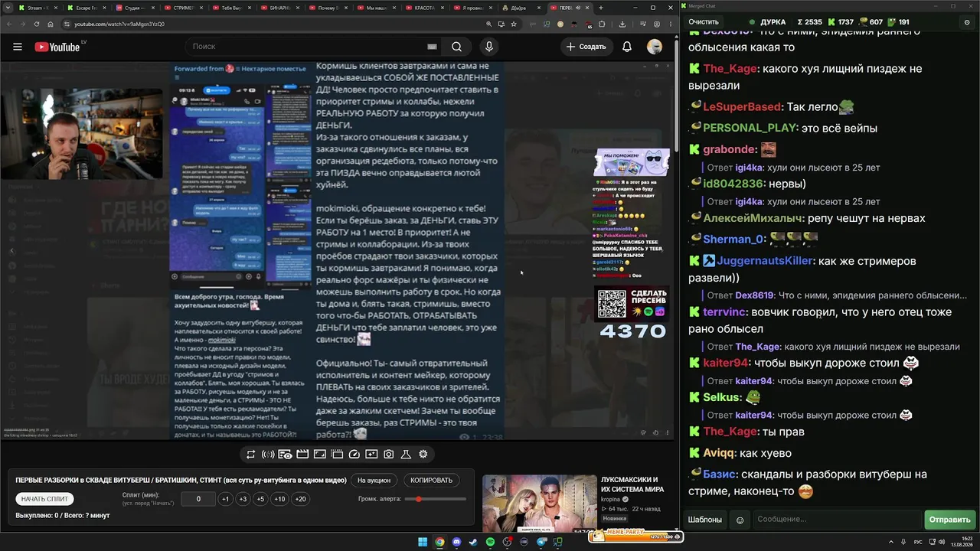Image resolution: width=980 pixels, height=551 pixels.
Task: Open the Windows Start menu
Action: (423, 543)
